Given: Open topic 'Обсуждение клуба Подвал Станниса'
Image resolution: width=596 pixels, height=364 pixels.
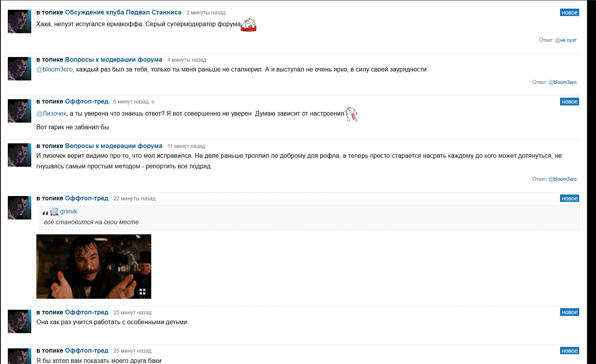Looking at the screenshot, I should click(123, 12).
